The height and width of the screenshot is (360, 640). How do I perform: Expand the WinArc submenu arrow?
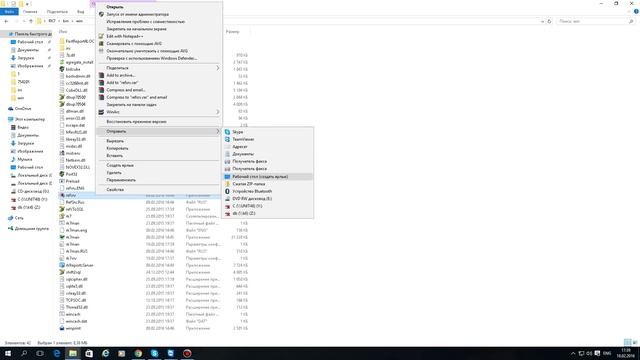tap(218, 112)
